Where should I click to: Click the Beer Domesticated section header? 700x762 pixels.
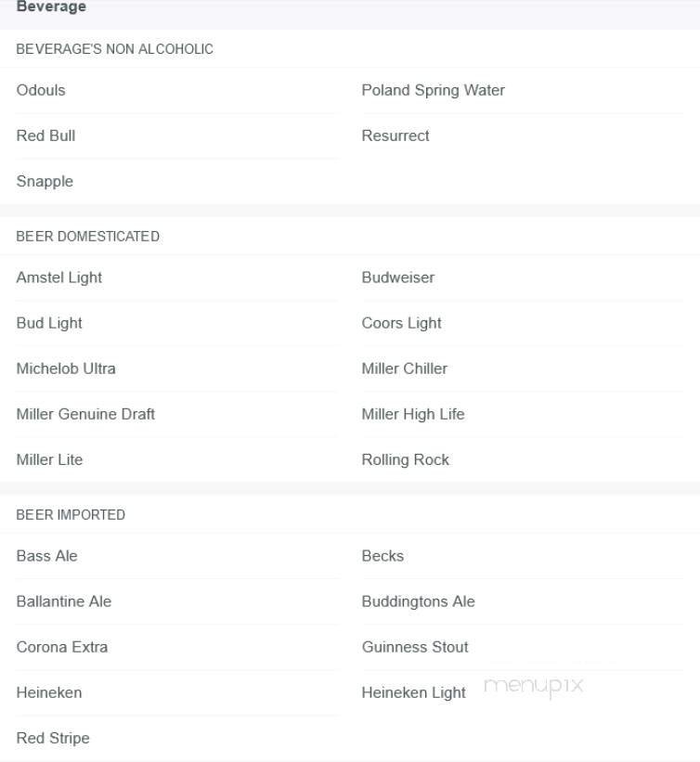[x=88, y=237]
